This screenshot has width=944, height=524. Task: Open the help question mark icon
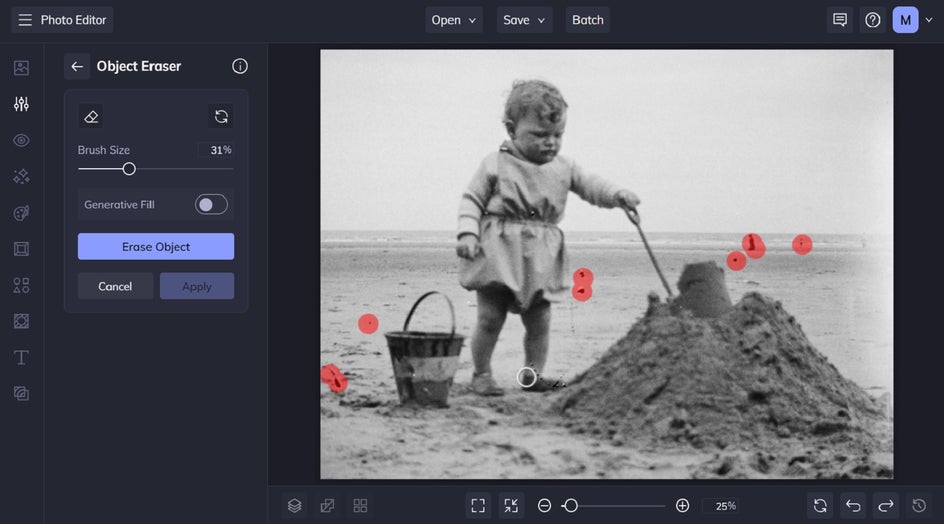873,20
